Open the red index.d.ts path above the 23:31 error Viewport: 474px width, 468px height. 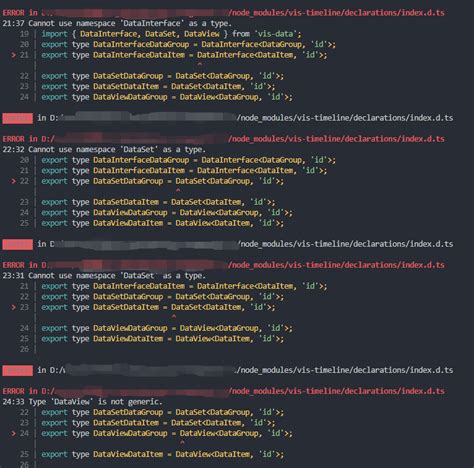click(x=223, y=265)
